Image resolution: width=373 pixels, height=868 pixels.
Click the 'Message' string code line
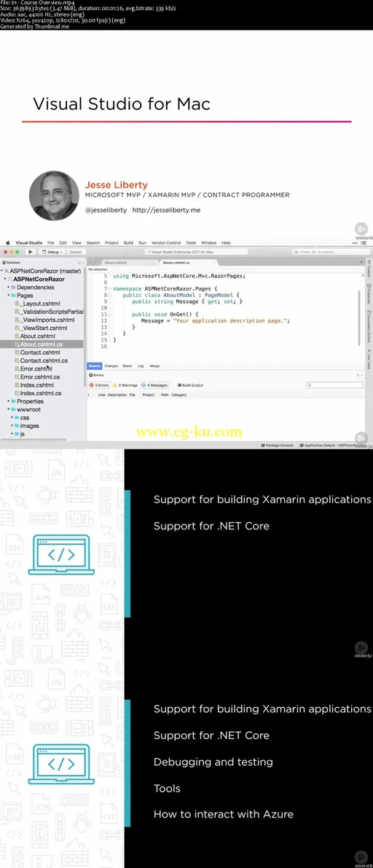click(216, 320)
